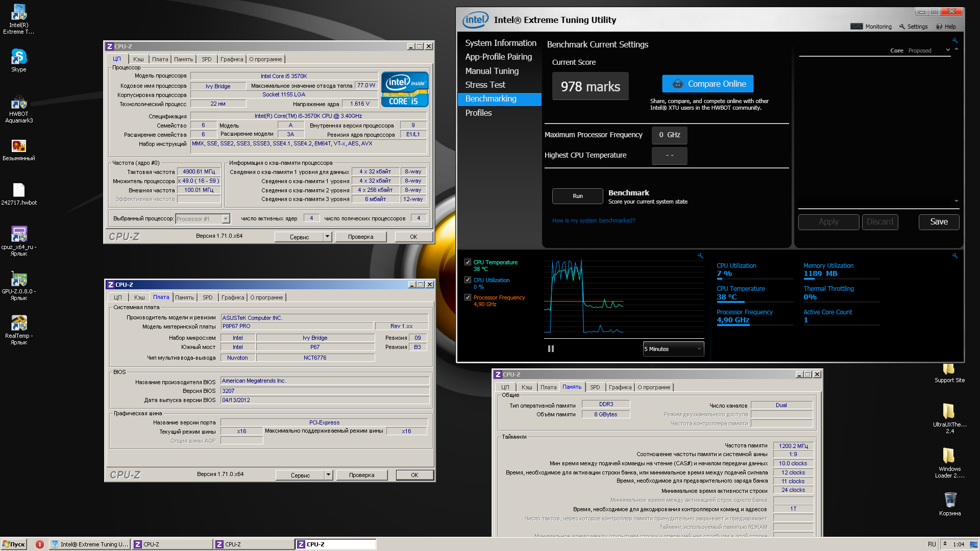Open XTU Settings wrench icon

902,27
